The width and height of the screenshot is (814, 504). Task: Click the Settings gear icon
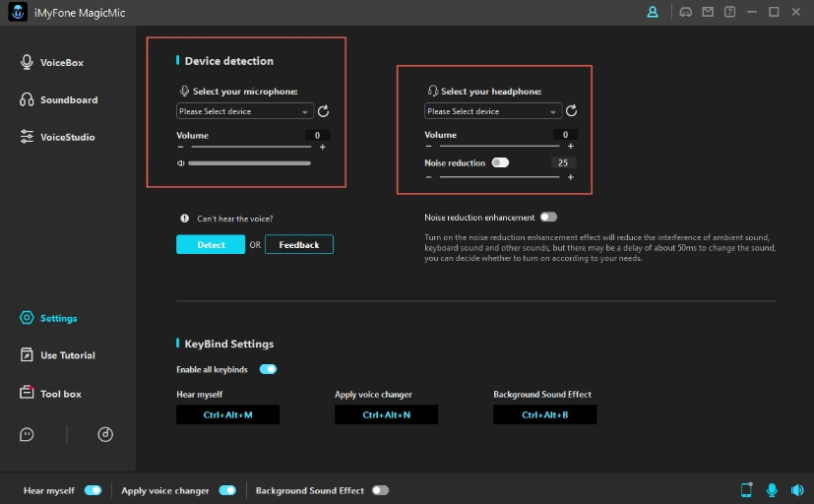[x=27, y=318]
